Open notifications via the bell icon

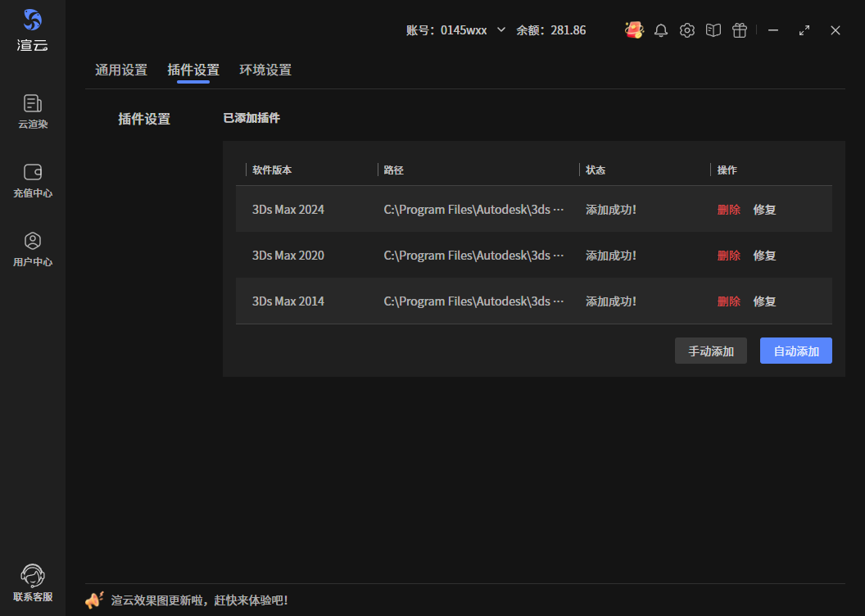[661, 30]
